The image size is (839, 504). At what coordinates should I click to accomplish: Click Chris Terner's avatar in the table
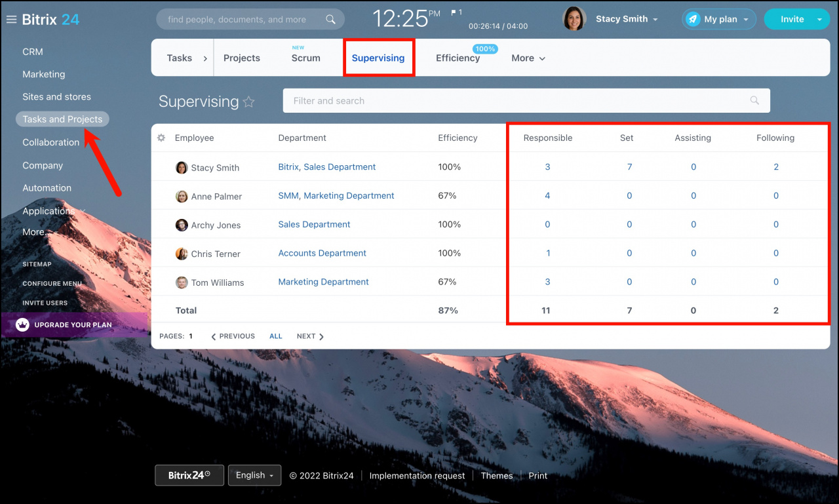[x=182, y=254]
